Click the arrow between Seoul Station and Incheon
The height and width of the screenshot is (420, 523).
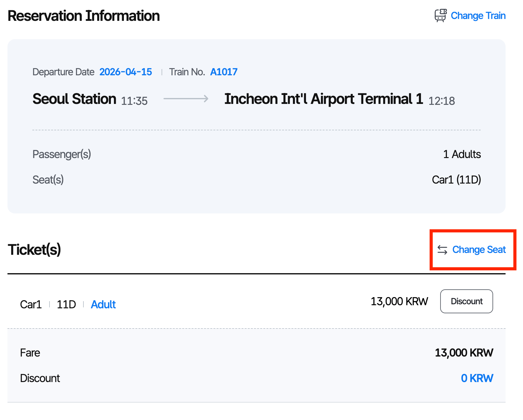tap(186, 99)
